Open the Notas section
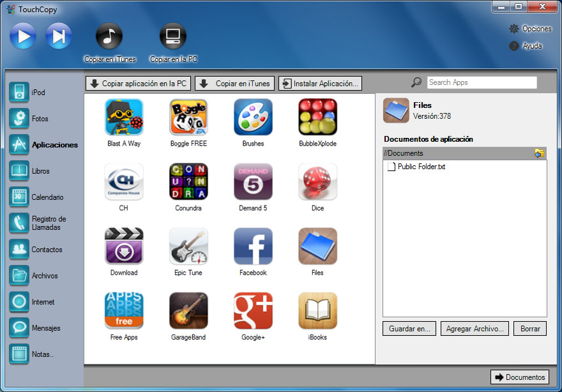The height and width of the screenshot is (392, 562). tap(31, 354)
